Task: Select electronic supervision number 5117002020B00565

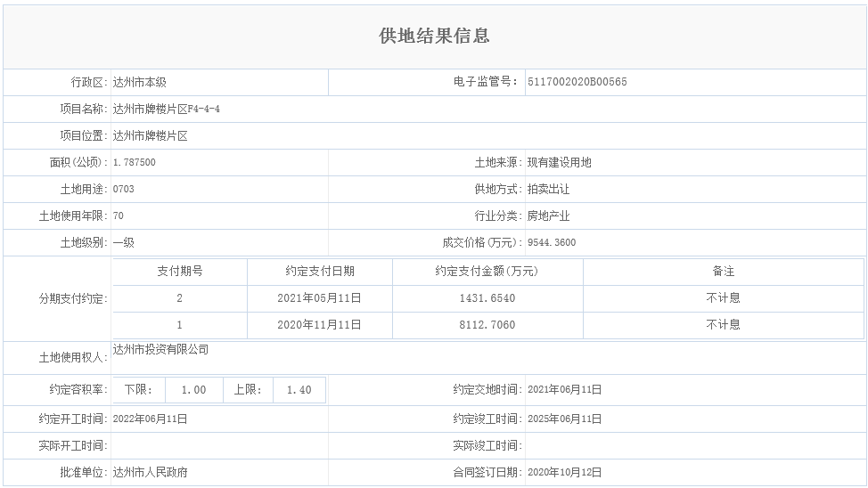Action: pos(577,82)
